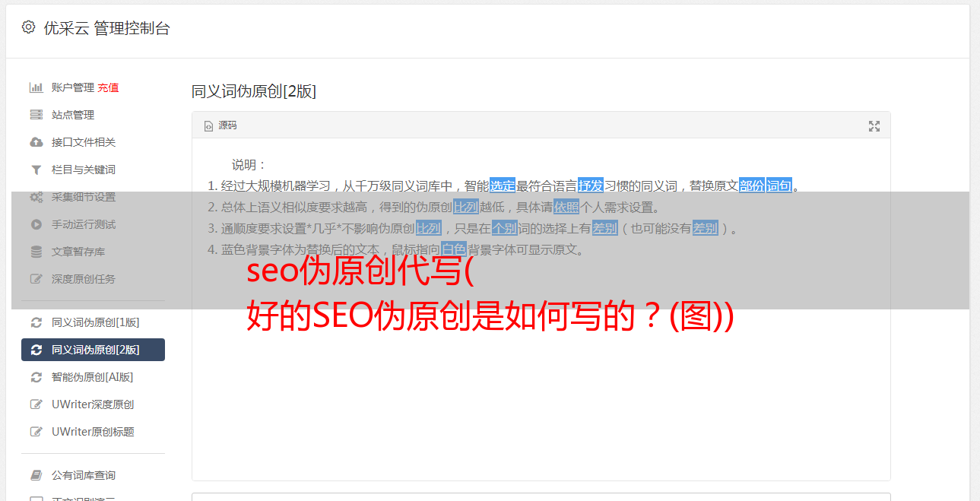Click the highlighted word 抒发 in the text
980x501 pixels.
tap(590, 185)
